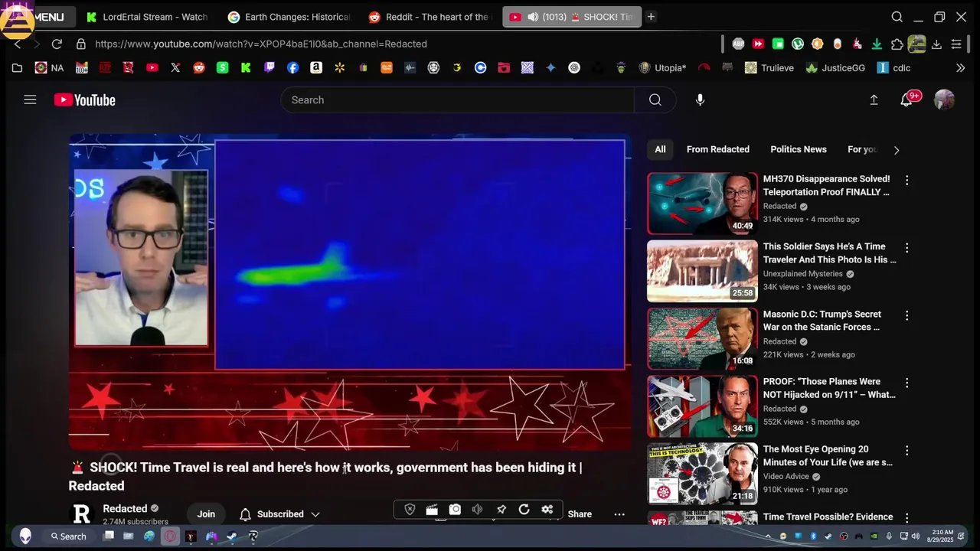This screenshot has height=551, width=980.
Task: Open more options for Masonic D.C. video
Action: [x=906, y=315]
